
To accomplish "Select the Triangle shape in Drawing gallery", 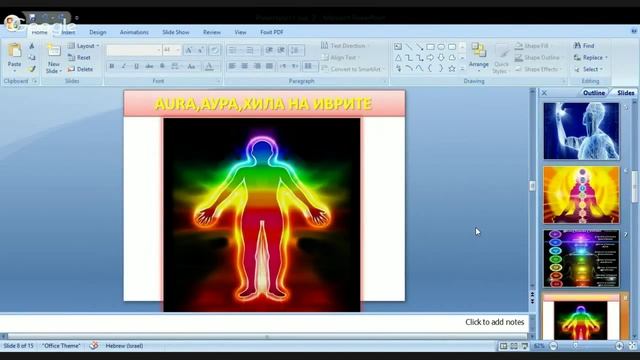I will click(398, 58).
